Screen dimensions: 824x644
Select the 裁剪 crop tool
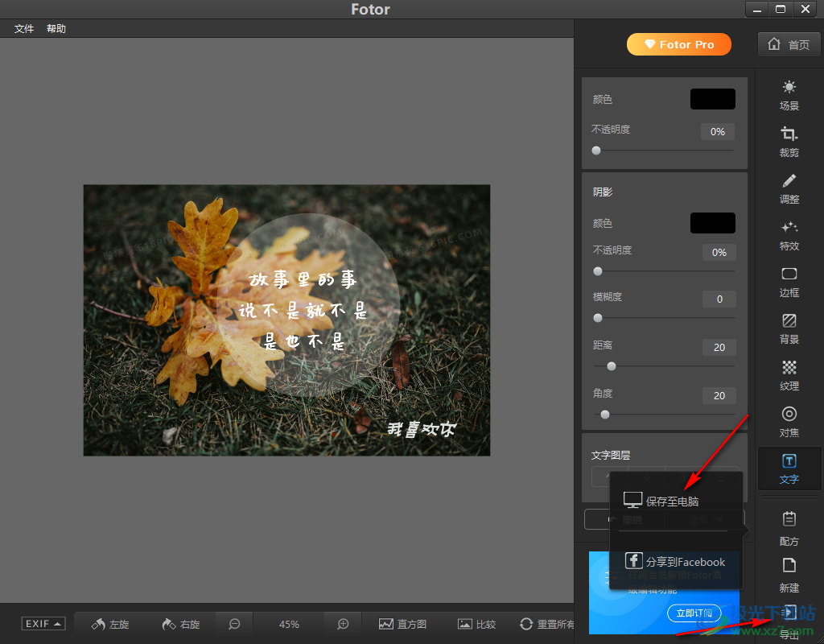(789, 142)
